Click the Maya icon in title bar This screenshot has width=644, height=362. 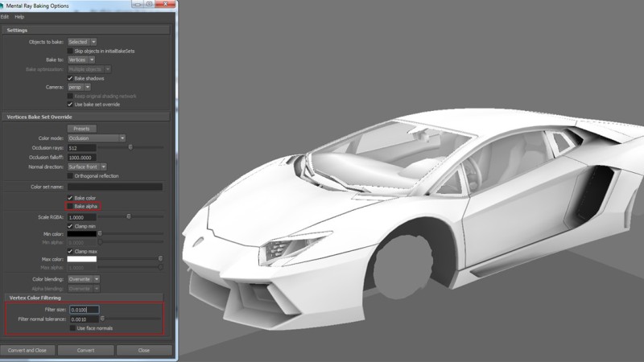[2, 6]
